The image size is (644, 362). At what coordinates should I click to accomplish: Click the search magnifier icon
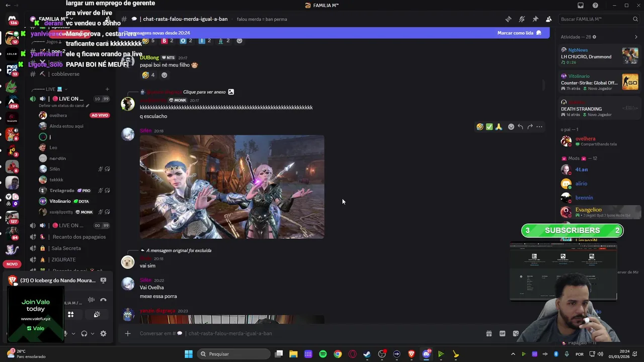pyautogui.click(x=635, y=19)
